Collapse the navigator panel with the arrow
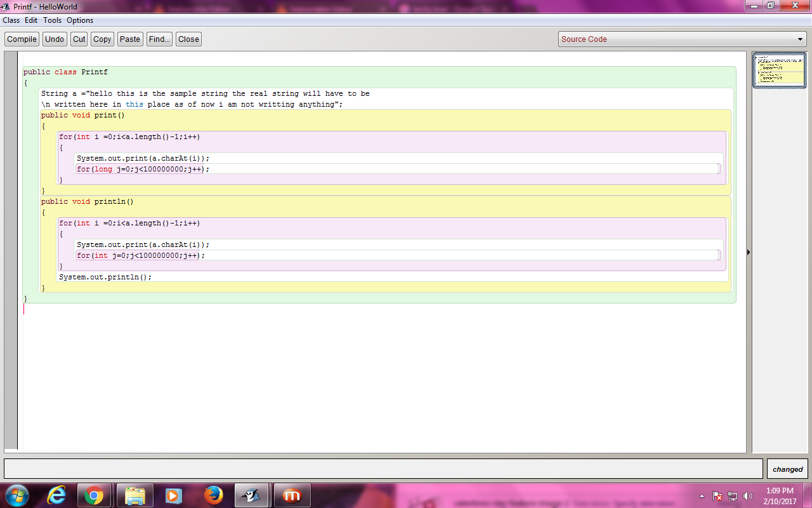812x508 pixels. (749, 252)
